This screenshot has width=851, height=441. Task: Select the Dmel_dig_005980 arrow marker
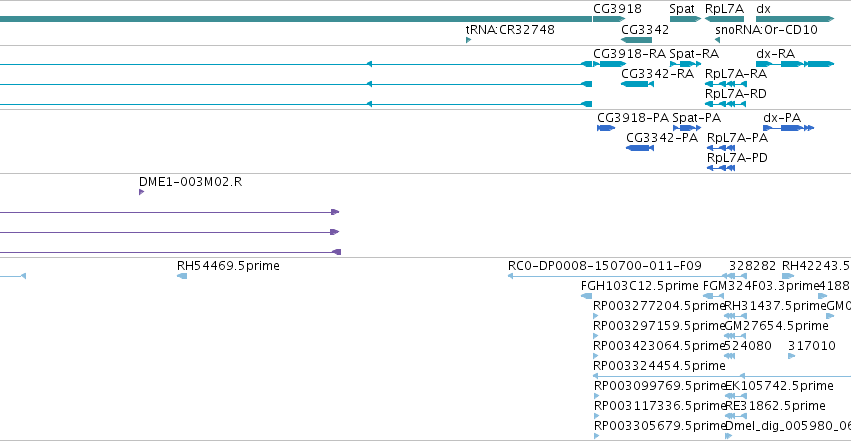728,436
